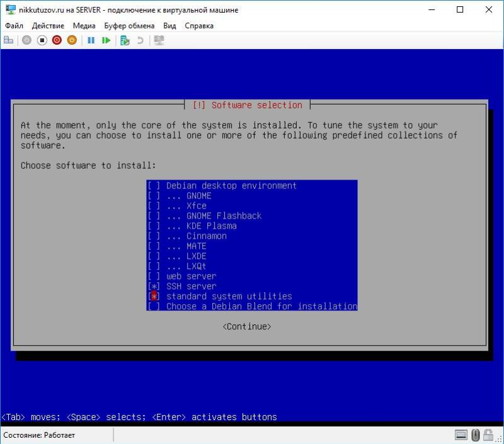The image size is (504, 444).
Task: Click the green Resume toolbar icon
Action: (x=106, y=40)
